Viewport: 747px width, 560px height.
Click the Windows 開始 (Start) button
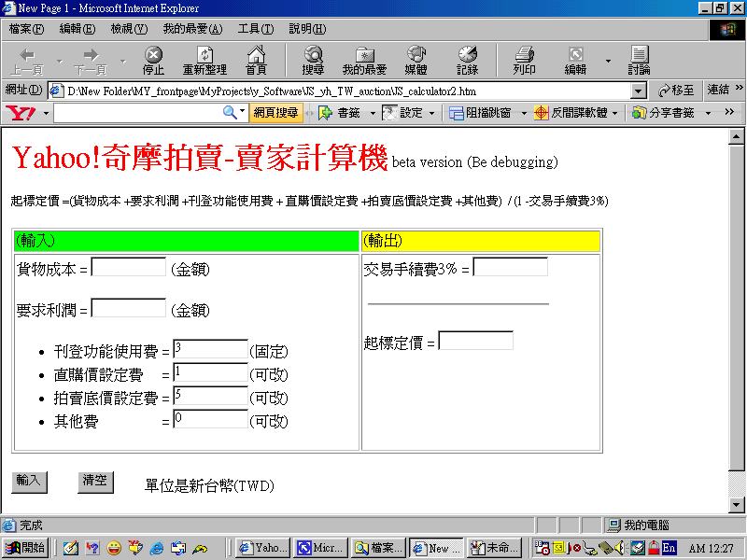tap(26, 548)
